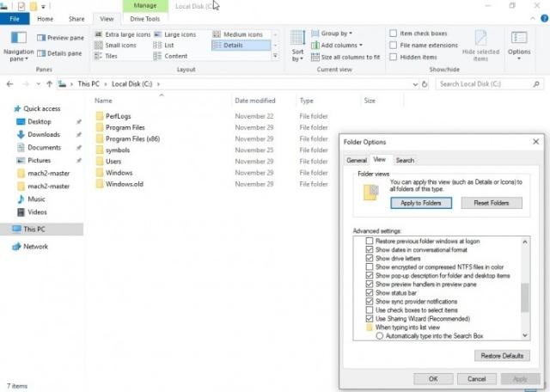Select Extra large icons layout

click(x=123, y=34)
